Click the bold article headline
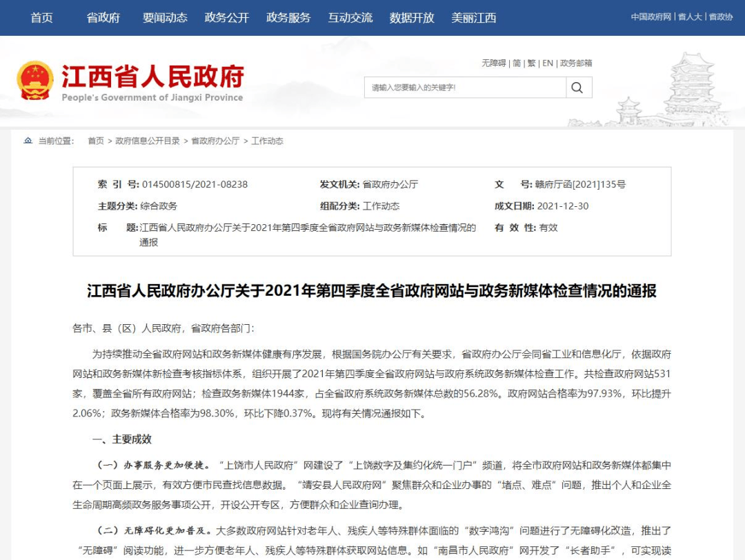 click(x=372, y=290)
